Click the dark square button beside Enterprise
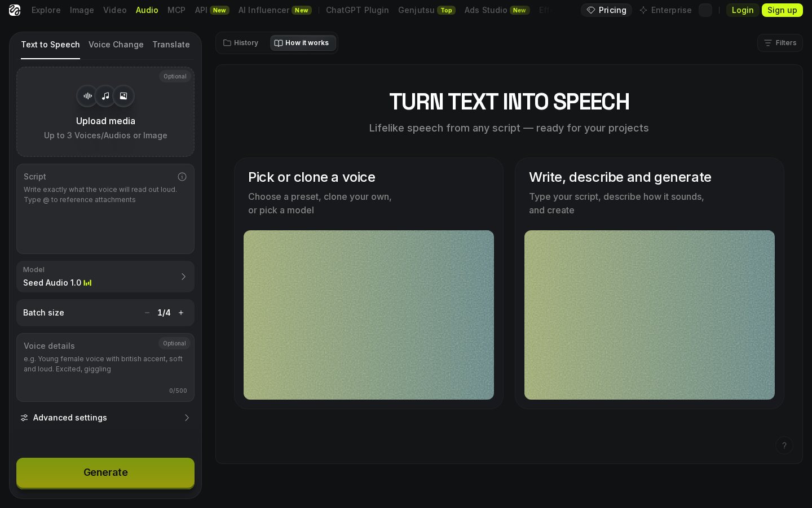 coord(705,10)
